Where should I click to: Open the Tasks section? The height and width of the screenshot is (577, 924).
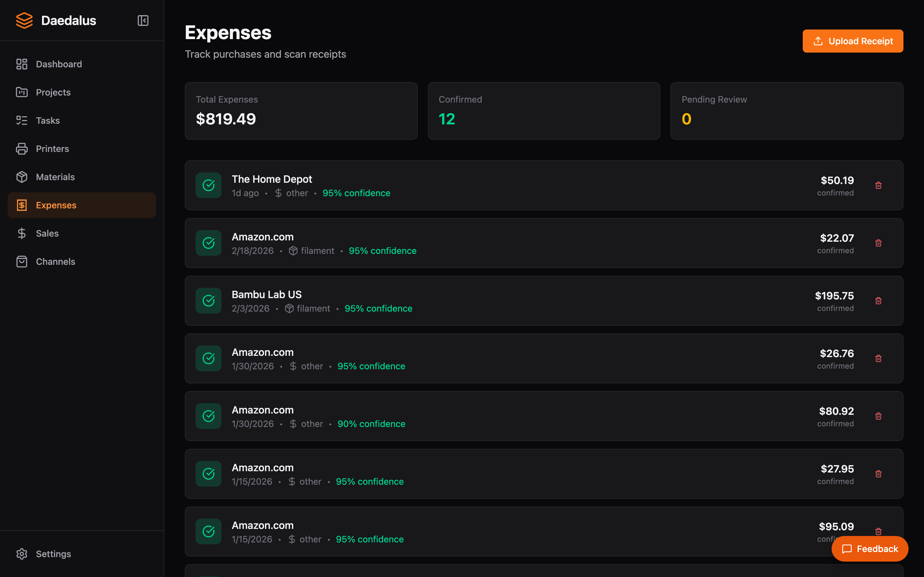click(47, 120)
